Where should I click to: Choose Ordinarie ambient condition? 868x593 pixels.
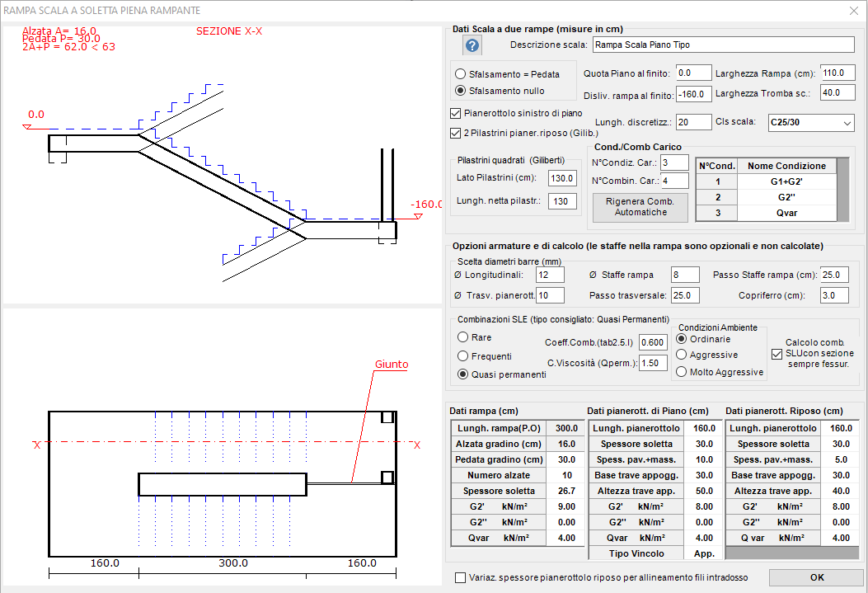pyautogui.click(x=682, y=339)
